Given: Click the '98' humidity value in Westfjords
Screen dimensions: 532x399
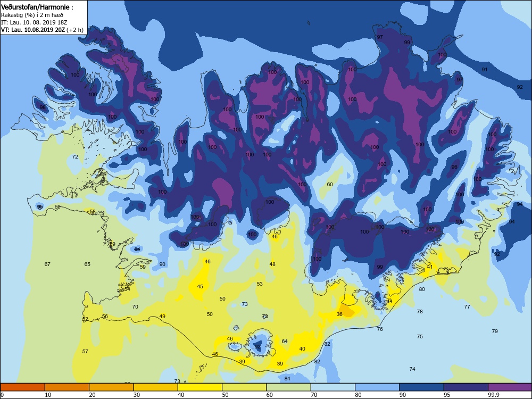Looking at the screenshot, I should click(x=43, y=107).
